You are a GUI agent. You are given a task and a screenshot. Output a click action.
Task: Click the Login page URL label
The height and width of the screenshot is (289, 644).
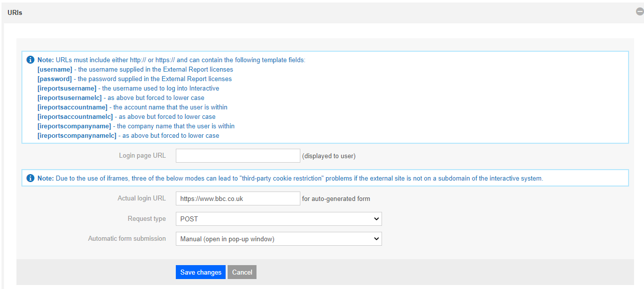click(x=142, y=156)
